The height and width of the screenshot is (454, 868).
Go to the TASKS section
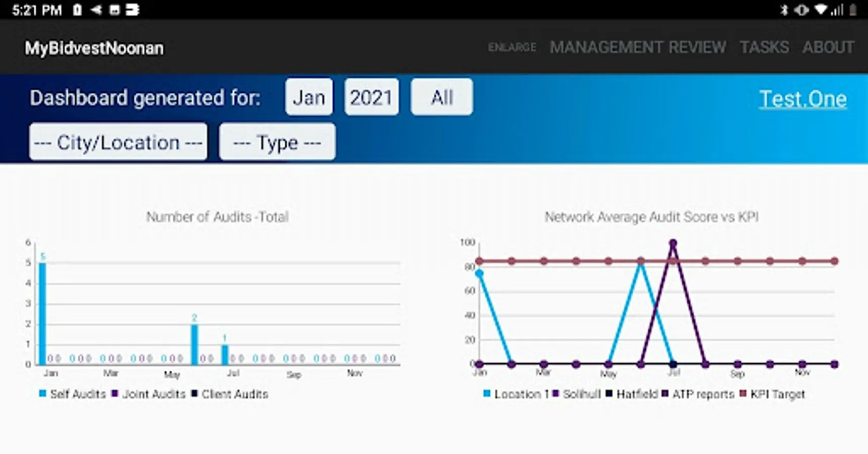coord(764,47)
